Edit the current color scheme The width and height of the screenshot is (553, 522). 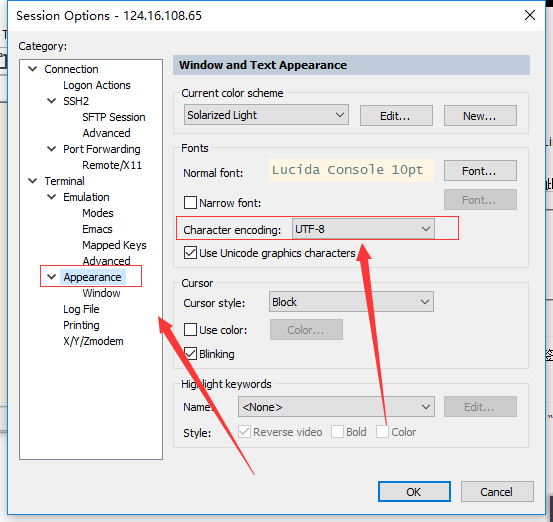(396, 115)
